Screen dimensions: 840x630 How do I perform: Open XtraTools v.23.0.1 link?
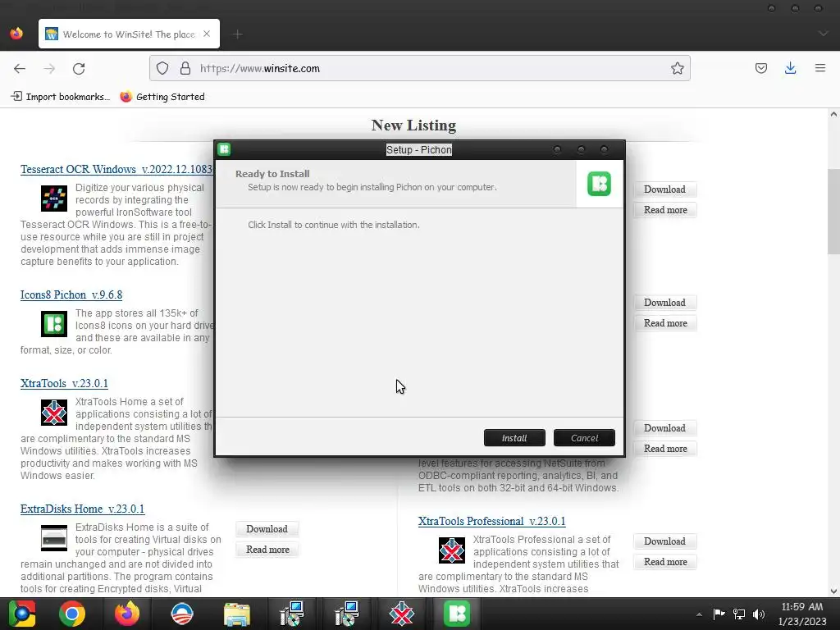pyautogui.click(x=64, y=384)
